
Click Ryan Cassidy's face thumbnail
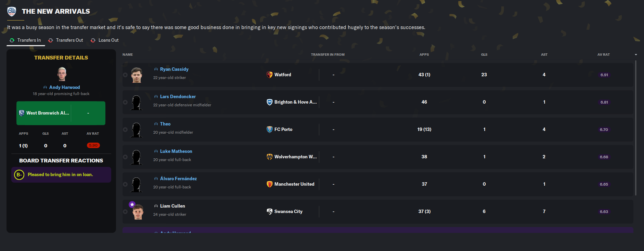click(x=137, y=75)
